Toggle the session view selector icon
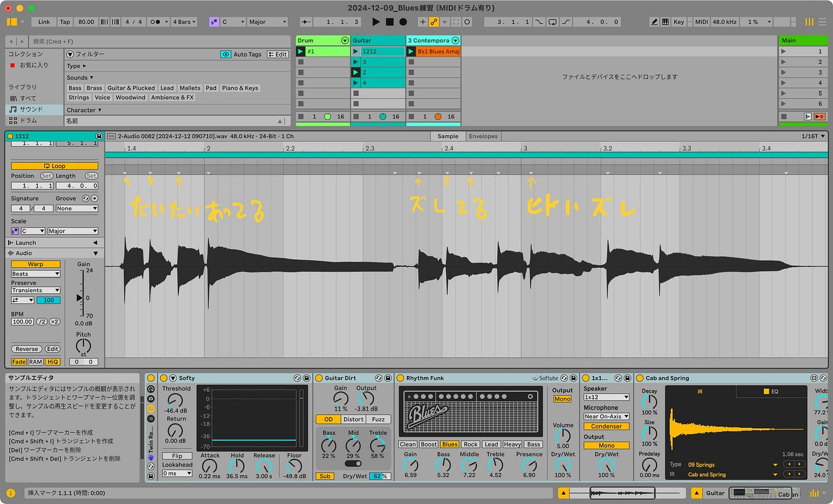This screenshot has height=504, width=833. point(809,22)
